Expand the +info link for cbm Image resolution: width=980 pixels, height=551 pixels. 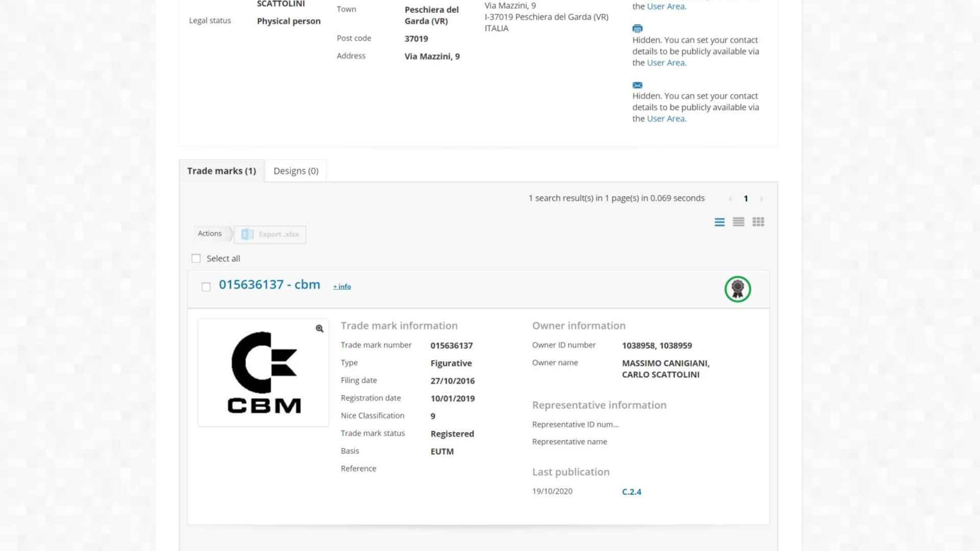[342, 287]
